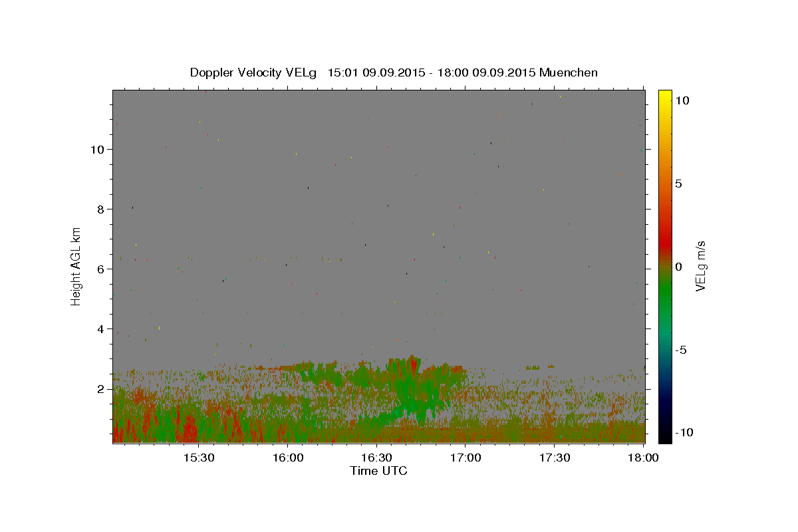This screenshot has width=798, height=532.
Task: Click the '17:00' time tick label
Action: tap(466, 458)
